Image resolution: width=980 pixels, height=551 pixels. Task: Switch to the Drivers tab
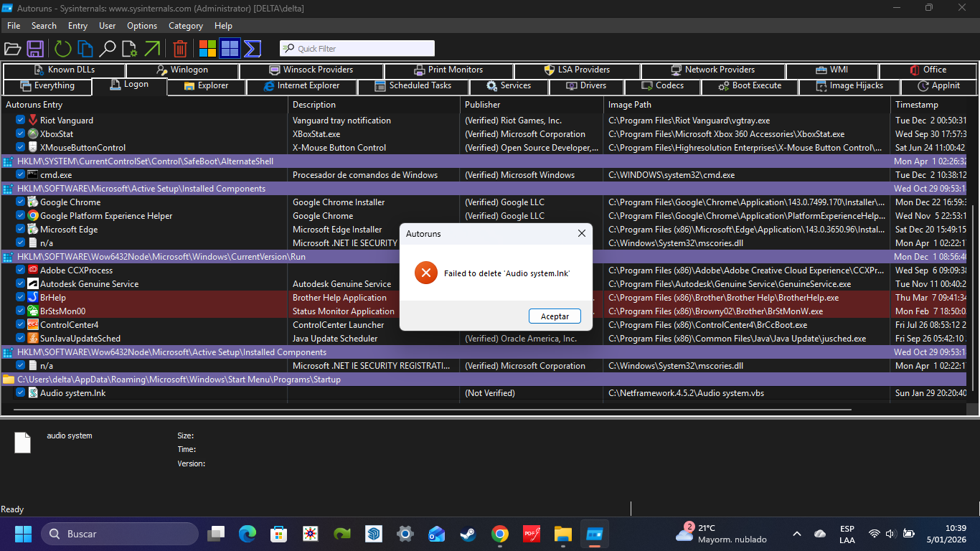(586, 86)
